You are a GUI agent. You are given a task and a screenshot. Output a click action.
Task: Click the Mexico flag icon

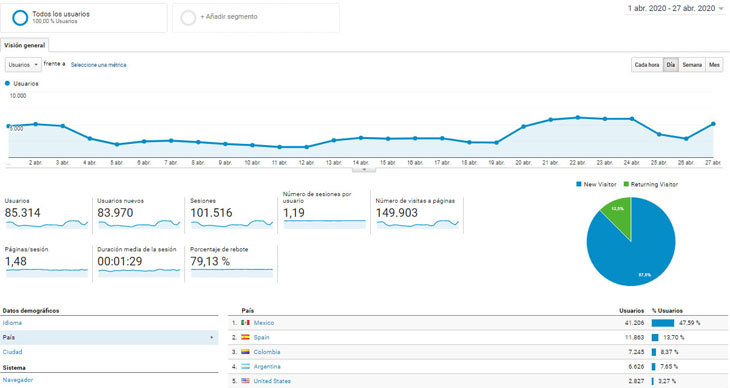tap(245, 322)
